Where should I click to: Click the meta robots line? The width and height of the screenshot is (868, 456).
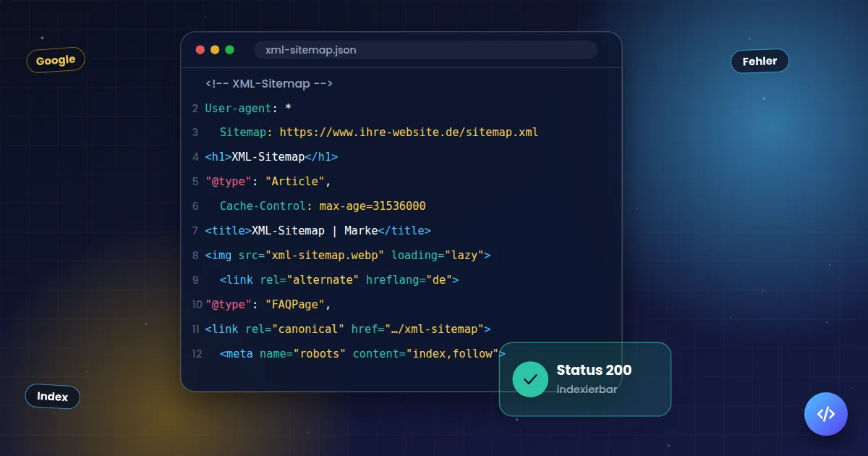(x=362, y=354)
